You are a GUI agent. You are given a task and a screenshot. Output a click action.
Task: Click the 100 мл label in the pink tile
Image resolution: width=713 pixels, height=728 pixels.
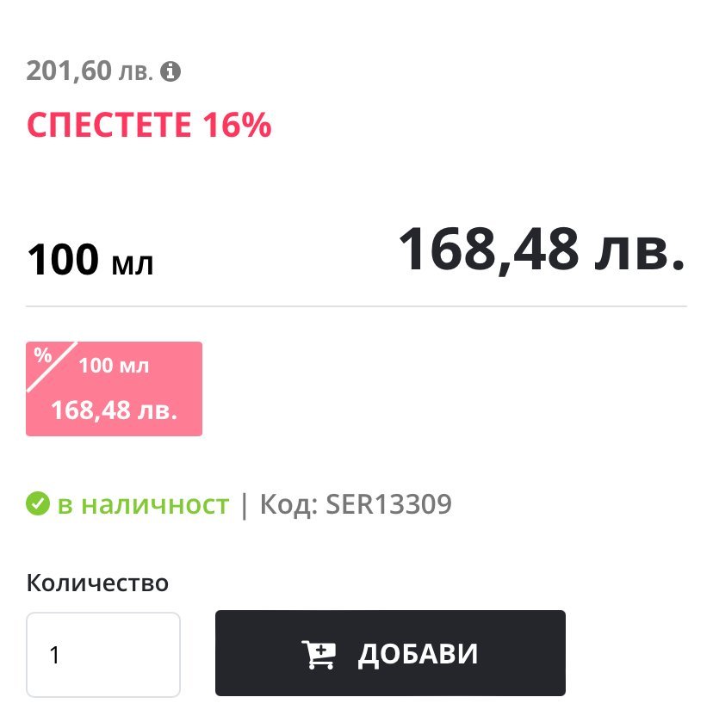click(x=115, y=366)
